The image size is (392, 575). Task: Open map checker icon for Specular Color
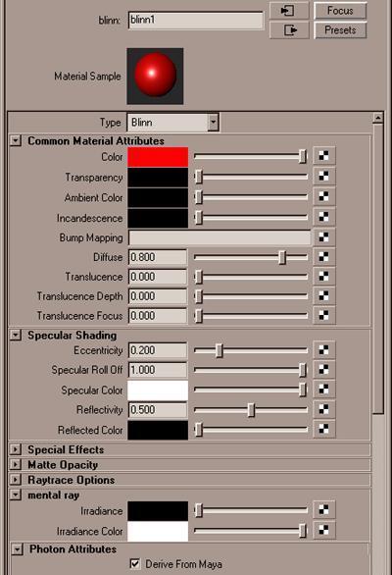tap(323, 390)
